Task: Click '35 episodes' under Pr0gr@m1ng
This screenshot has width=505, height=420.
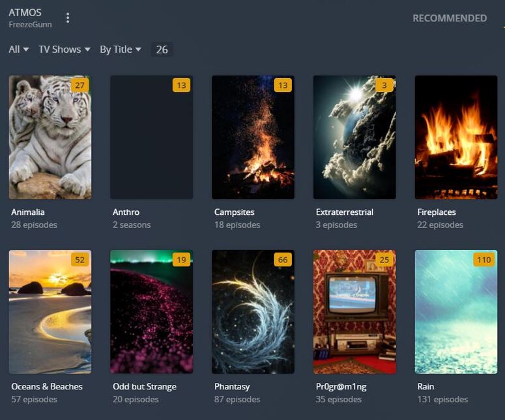Action: click(338, 399)
